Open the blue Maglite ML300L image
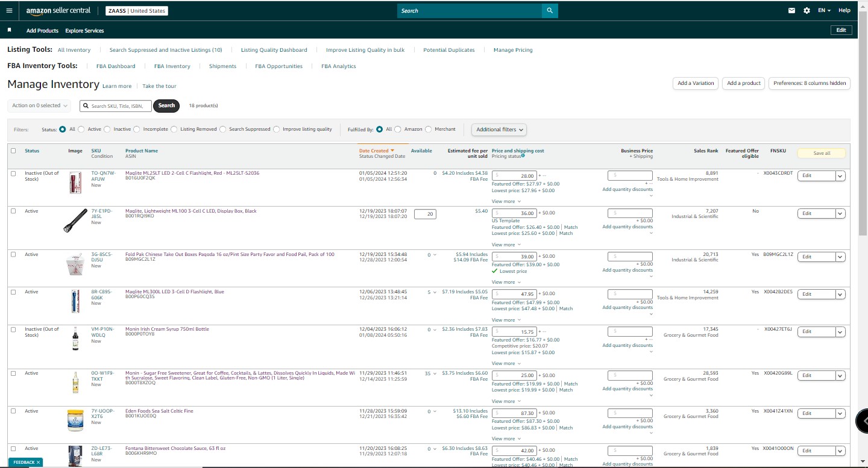 (75, 301)
